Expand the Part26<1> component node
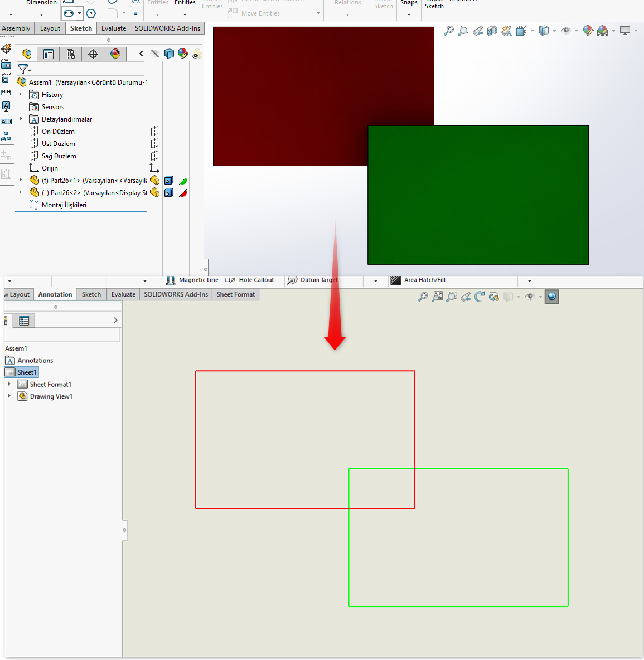Screen dimensions: 644x660 point(21,180)
